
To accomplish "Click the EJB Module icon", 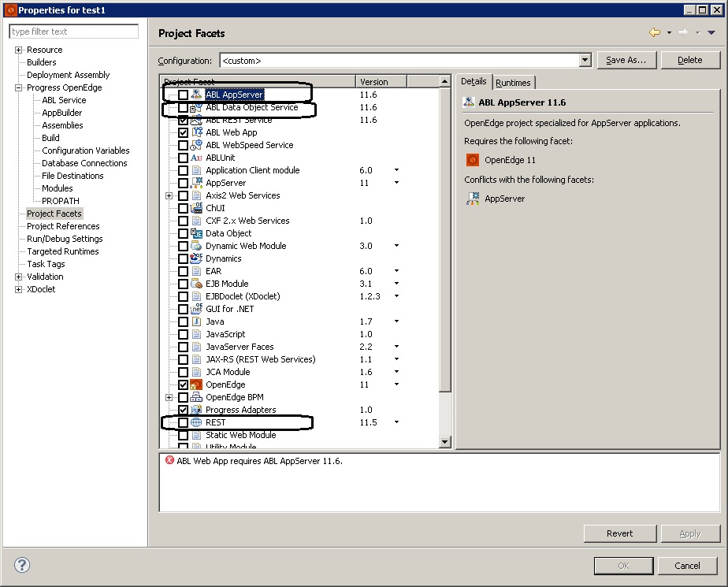I will pos(196,284).
